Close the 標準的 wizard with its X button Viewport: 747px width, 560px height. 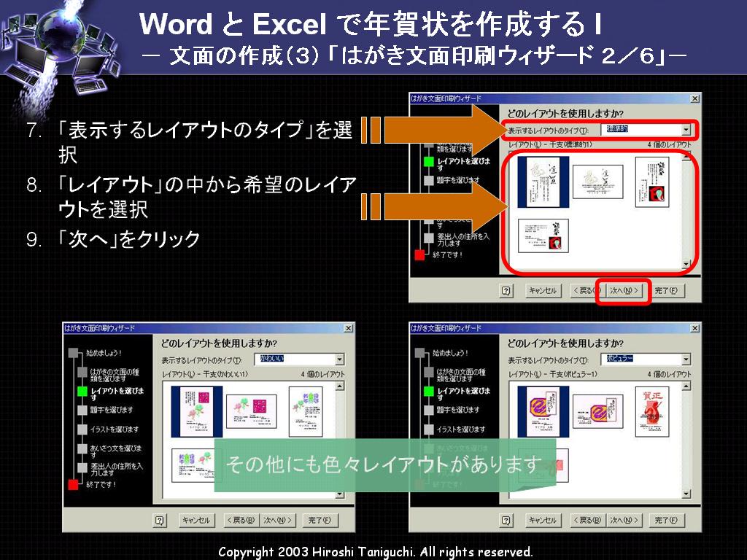(x=695, y=98)
